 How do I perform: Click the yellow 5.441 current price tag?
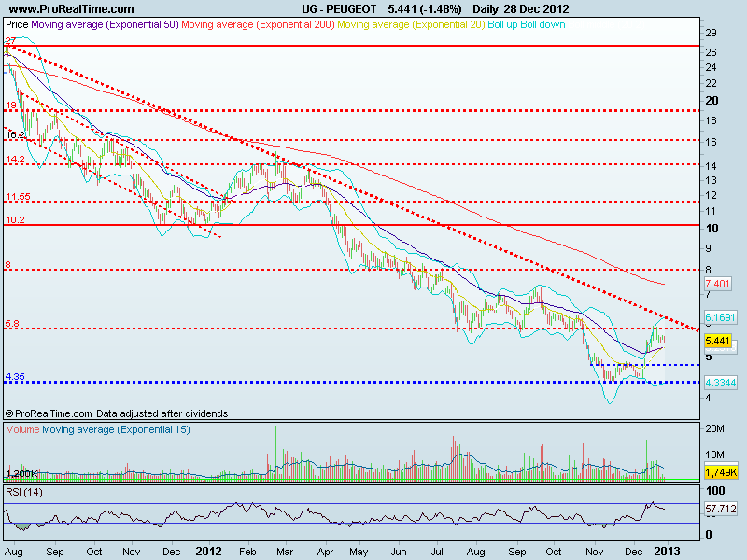point(717,341)
